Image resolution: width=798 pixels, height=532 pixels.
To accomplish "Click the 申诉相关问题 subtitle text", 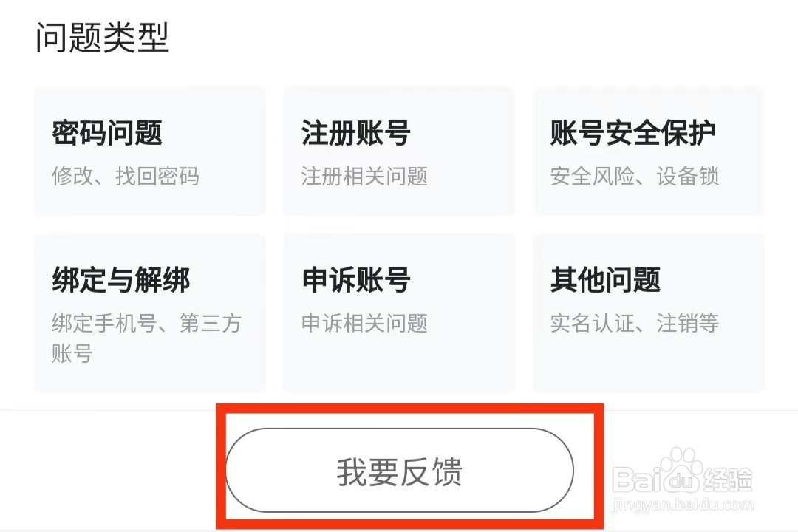I will (364, 323).
